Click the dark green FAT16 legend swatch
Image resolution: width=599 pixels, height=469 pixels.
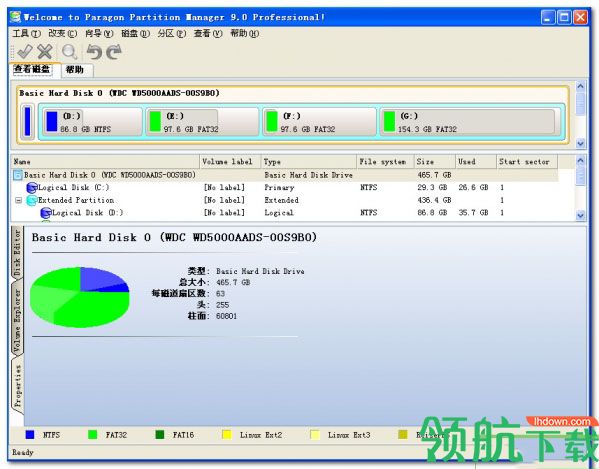(160, 435)
